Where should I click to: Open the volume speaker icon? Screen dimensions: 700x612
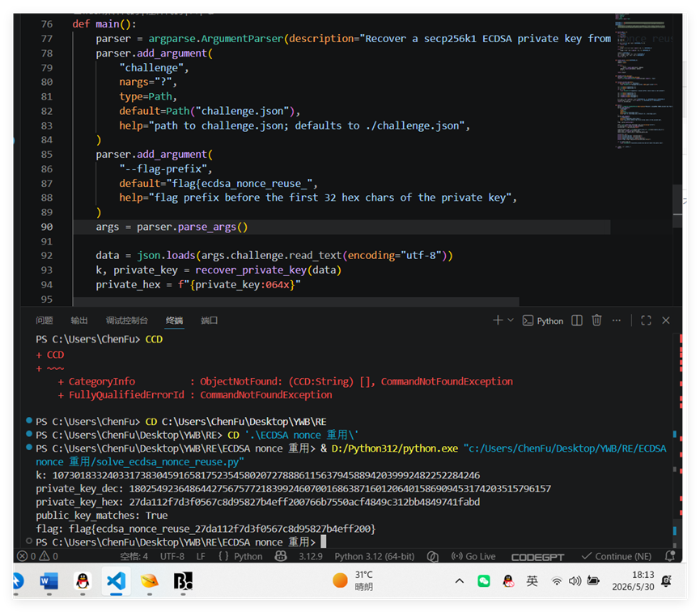[x=575, y=581]
